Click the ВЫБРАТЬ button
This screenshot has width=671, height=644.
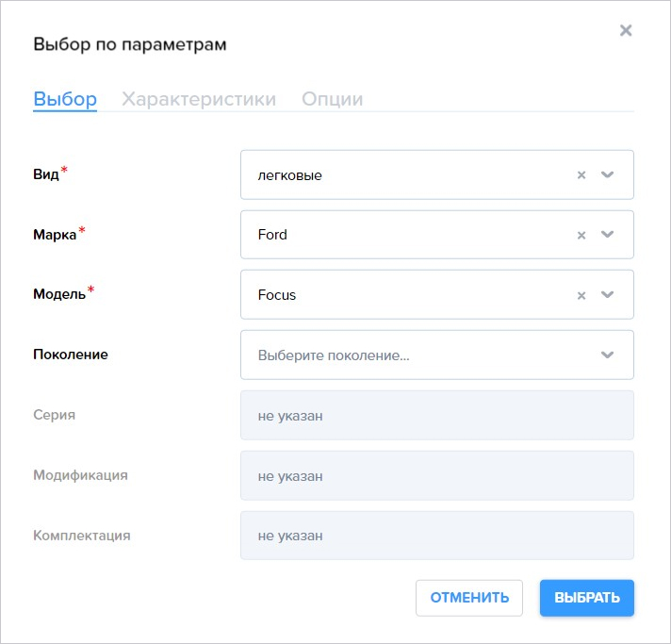(x=587, y=598)
